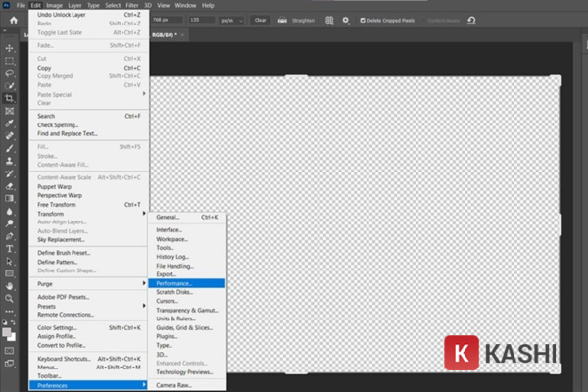This screenshot has width=588, height=392.
Task: Toggle Quick Mask mode icon
Action: (10, 351)
